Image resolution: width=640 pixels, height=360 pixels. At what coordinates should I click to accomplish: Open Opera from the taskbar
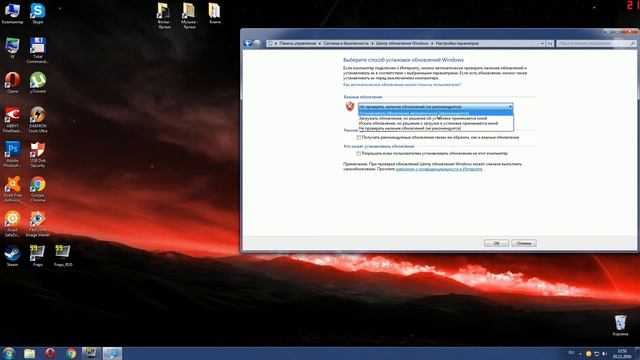50,353
